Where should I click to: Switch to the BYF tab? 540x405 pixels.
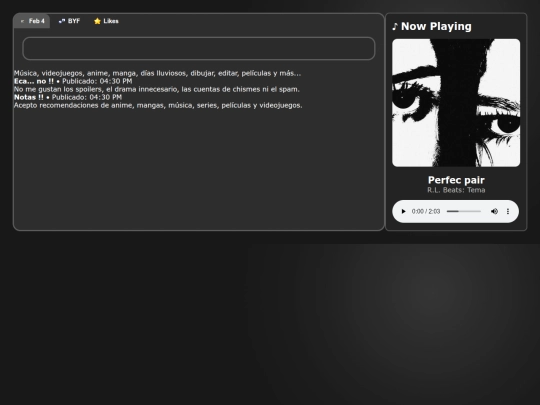69,21
